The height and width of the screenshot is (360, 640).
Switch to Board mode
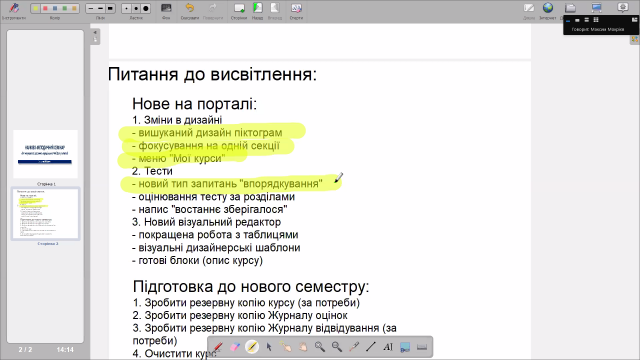529,10
